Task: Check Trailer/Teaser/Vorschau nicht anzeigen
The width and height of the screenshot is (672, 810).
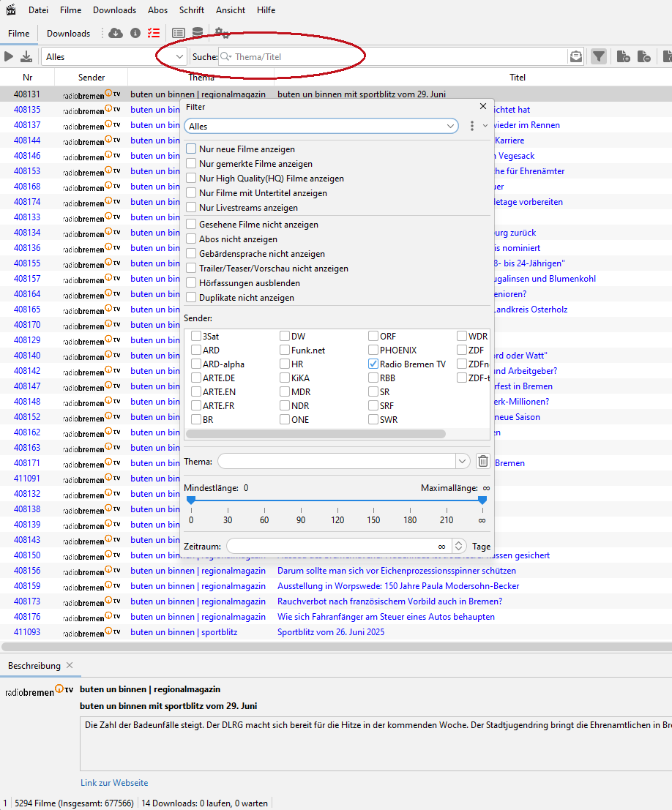Action: click(x=191, y=268)
